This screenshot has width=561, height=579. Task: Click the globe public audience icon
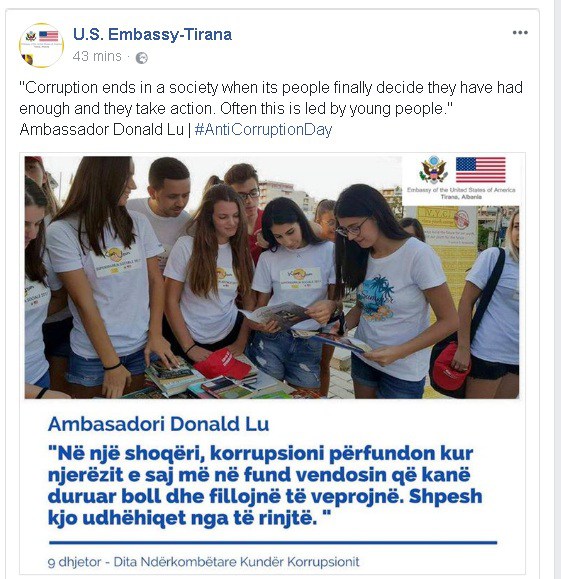point(141,58)
